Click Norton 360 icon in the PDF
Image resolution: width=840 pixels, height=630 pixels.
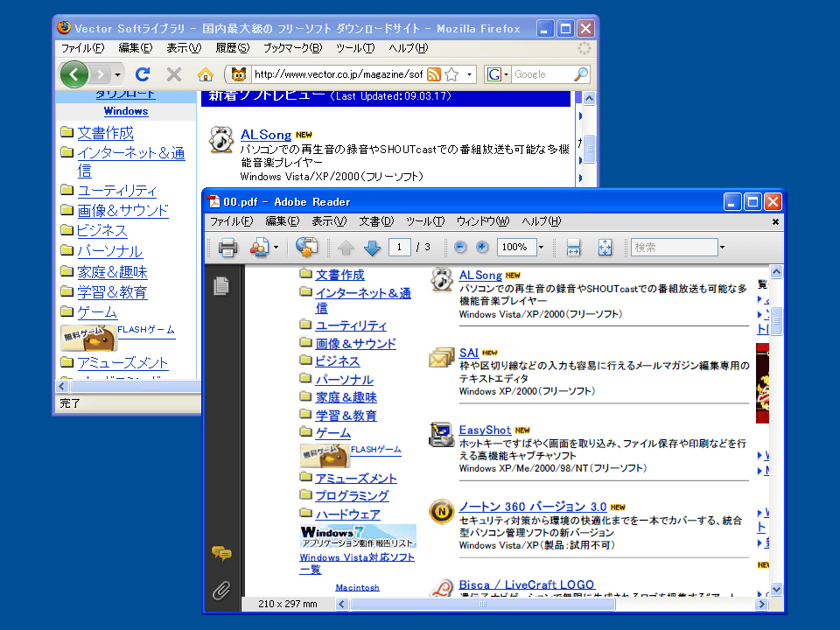pos(442,512)
